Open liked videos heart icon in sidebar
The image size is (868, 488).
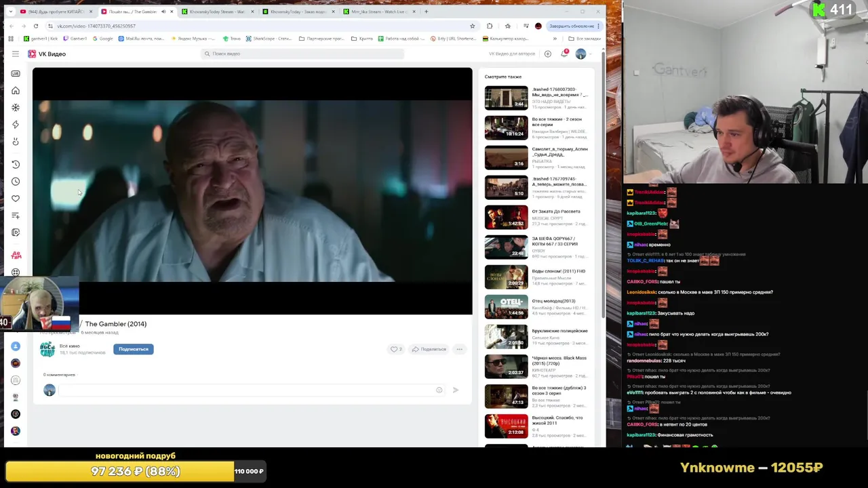click(16, 199)
